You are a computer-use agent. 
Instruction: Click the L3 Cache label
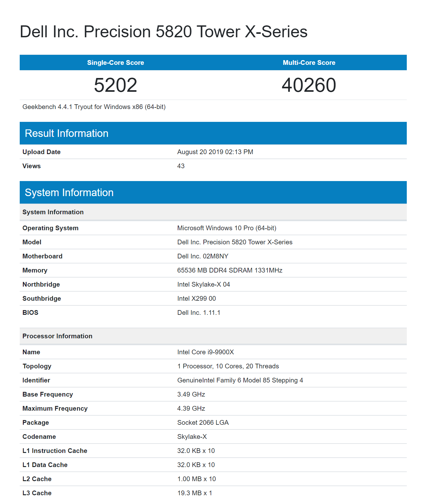click(x=37, y=493)
